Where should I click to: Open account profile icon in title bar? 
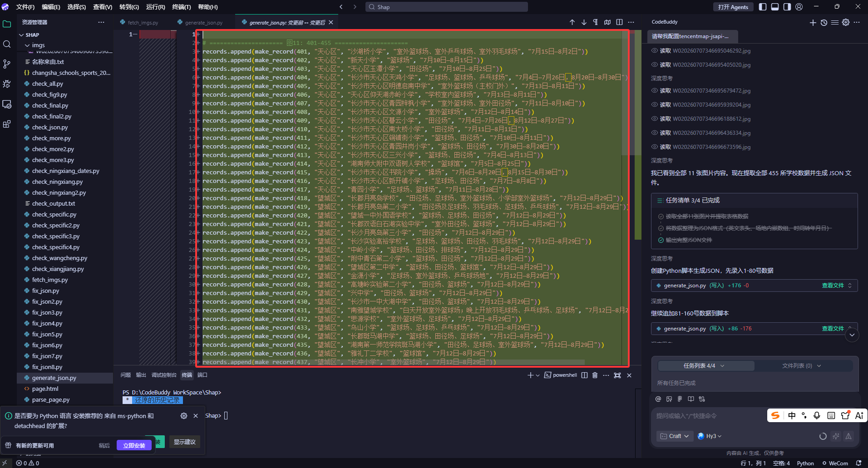(799, 7)
